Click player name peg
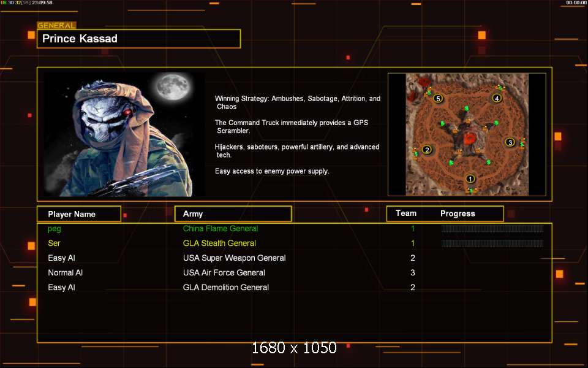This screenshot has height=368, width=588. [55, 229]
